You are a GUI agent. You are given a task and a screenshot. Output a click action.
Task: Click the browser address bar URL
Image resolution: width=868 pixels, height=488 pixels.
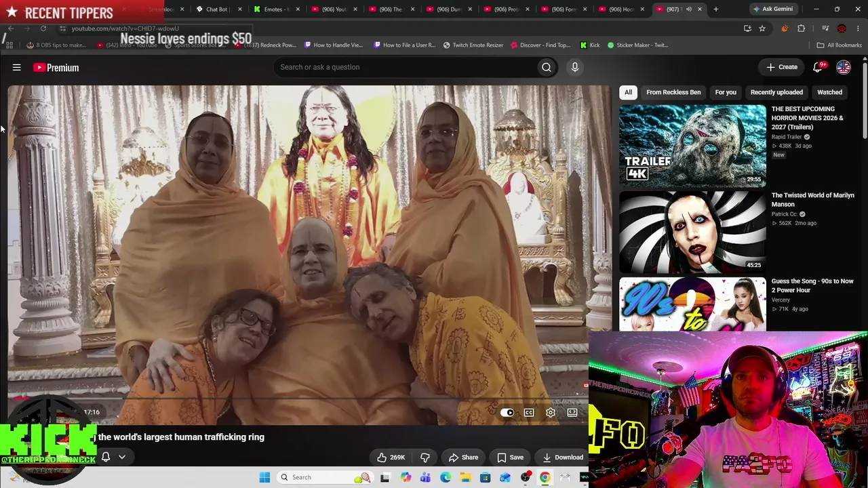pos(125,28)
